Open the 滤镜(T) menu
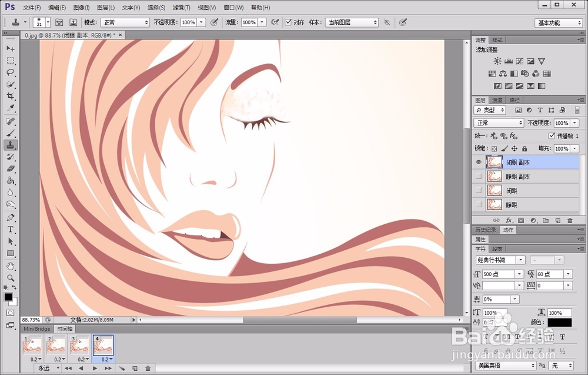The height and width of the screenshot is (375, 588). pos(181,7)
